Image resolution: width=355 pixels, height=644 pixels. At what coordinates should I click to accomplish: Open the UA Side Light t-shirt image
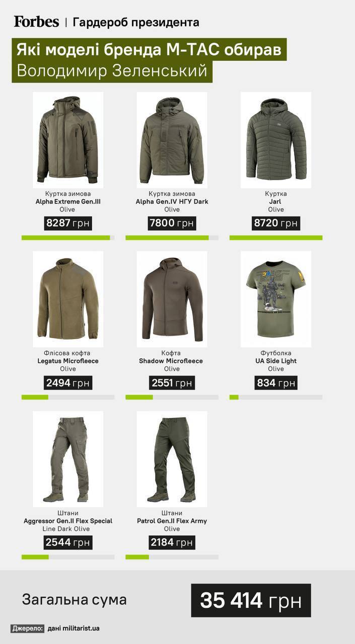point(276,299)
